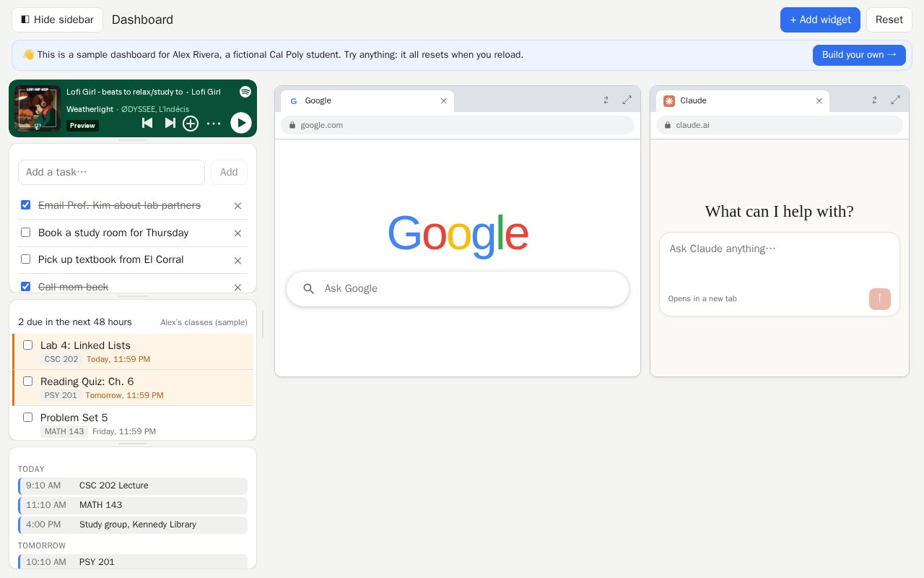Check off 'Book a study room for Thursday'
This screenshot has height=578, width=924.
[x=26, y=233]
